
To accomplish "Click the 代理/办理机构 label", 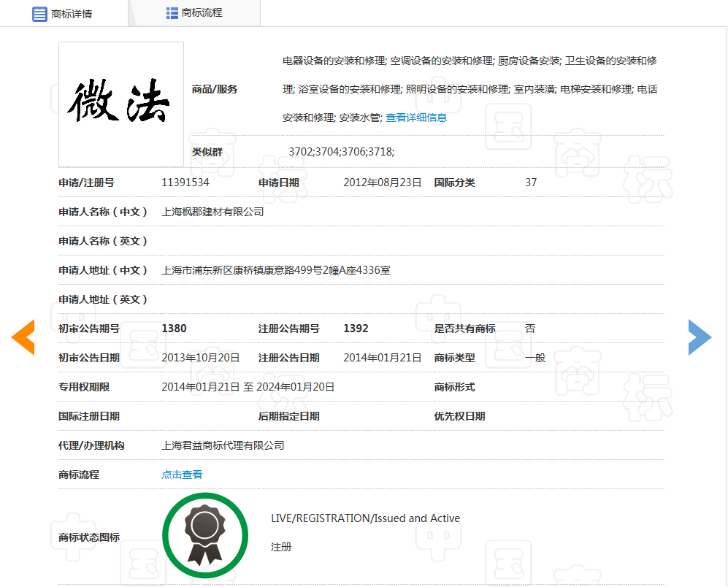I will 91,445.
